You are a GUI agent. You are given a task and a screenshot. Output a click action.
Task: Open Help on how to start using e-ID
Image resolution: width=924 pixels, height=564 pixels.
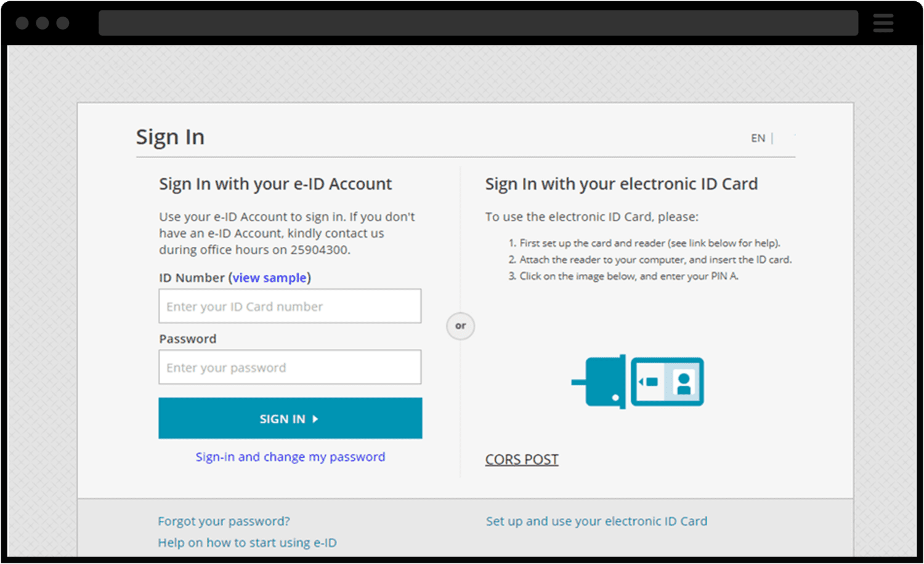[247, 542]
